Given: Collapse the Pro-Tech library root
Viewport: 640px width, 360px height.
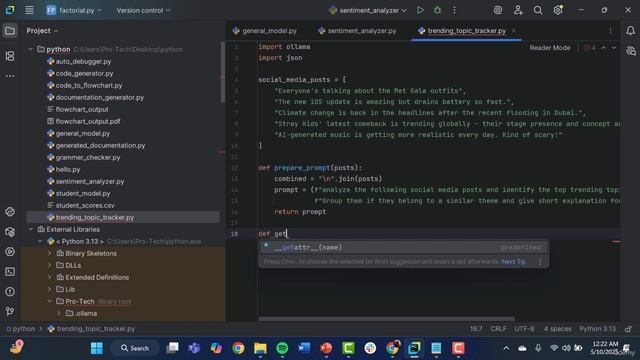Looking at the screenshot, I should 49,301.
